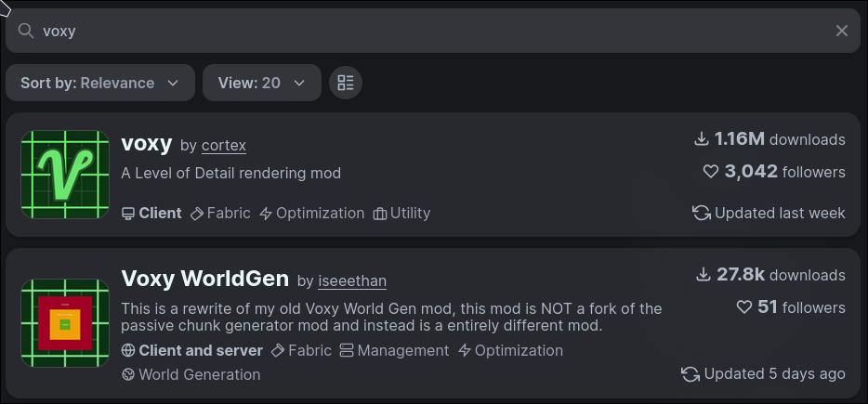
Task: Click the search magnifier icon
Action: [x=26, y=31]
